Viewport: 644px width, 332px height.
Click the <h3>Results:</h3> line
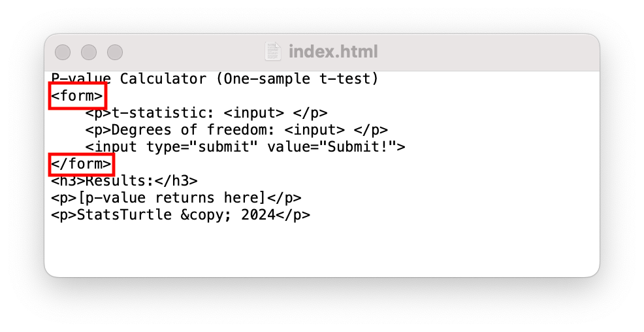(x=125, y=181)
